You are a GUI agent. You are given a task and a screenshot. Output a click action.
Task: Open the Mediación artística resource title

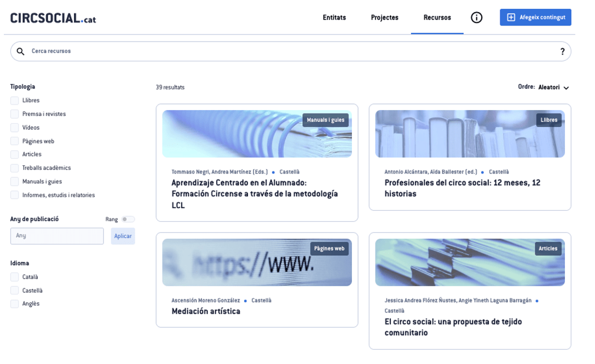click(206, 311)
